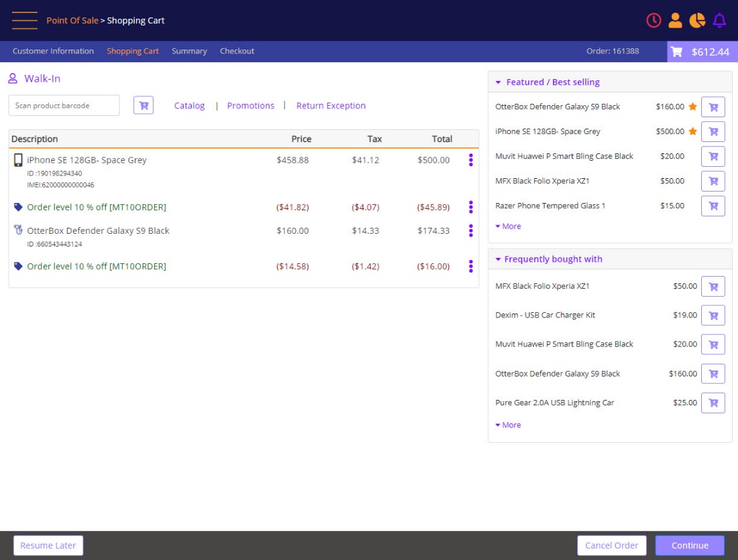738x560 pixels.
Task: Click IMEI:62000000000046 text
Action: [60, 185]
